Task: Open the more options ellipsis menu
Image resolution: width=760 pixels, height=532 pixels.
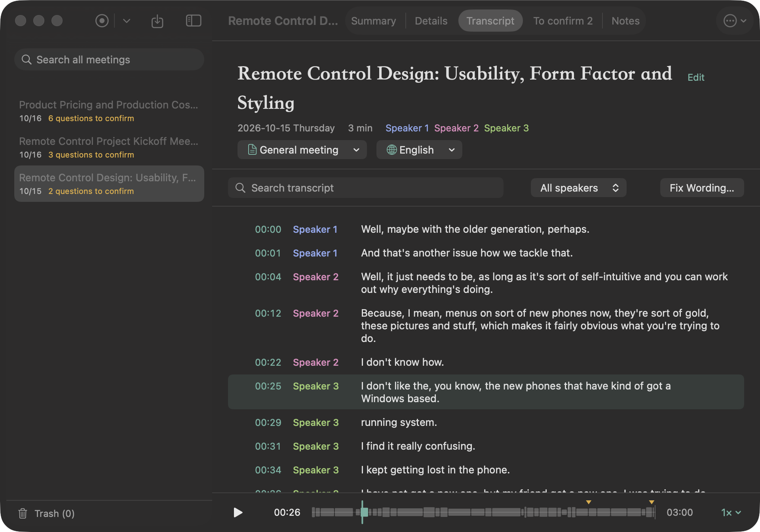Action: 735,21
